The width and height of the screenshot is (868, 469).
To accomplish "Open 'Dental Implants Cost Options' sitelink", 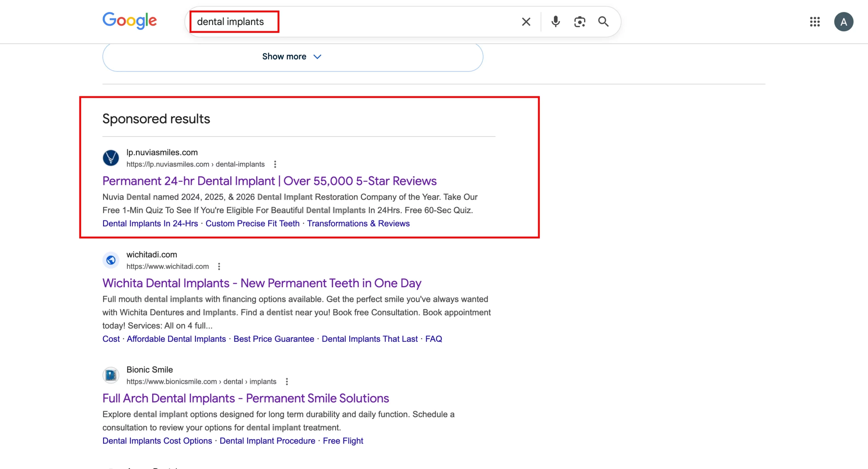I will (x=157, y=441).
